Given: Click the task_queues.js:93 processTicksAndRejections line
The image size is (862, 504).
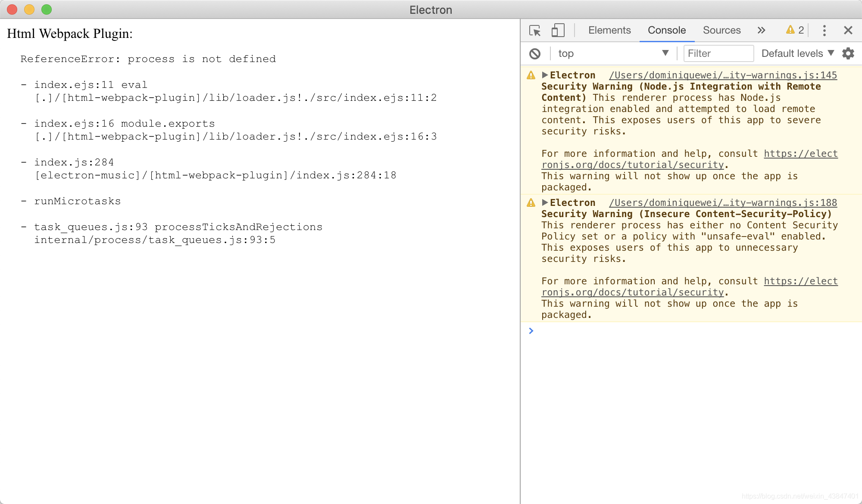Looking at the screenshot, I should click(178, 227).
